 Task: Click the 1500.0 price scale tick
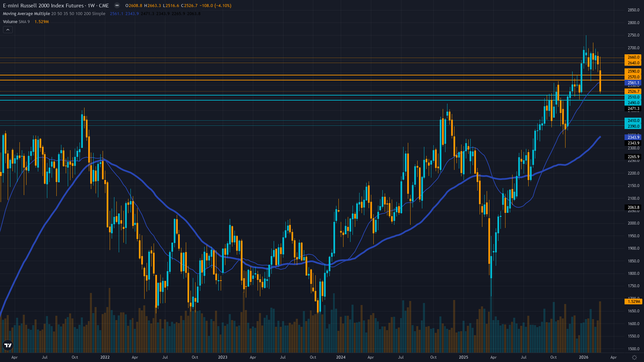click(633, 349)
